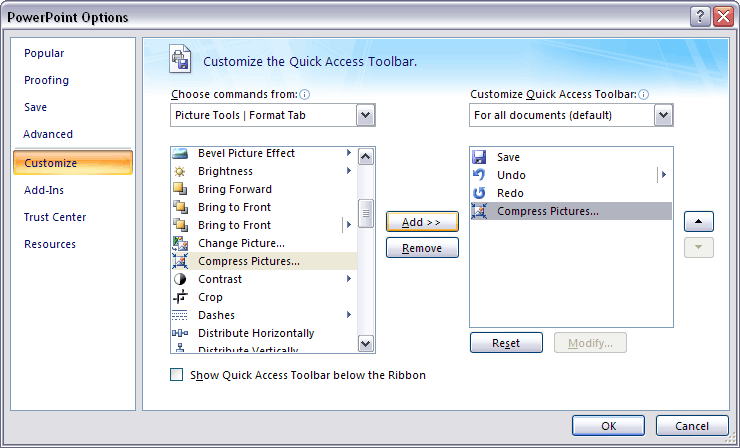740x448 pixels.
Task: Switch to the Save options category
Action: coord(35,107)
